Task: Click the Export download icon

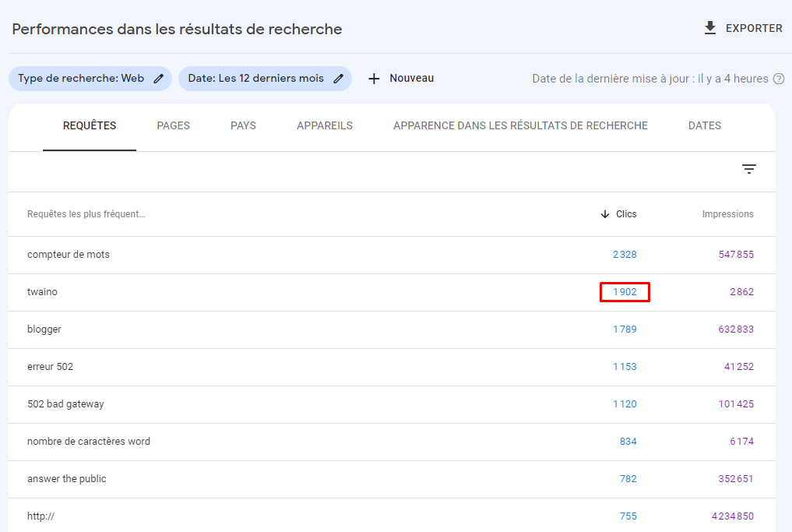Action: (709, 28)
